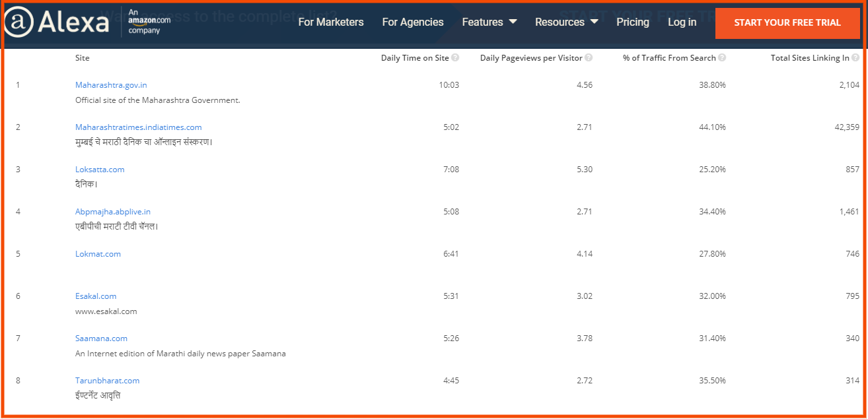Click the 44.10% search traffic value

[712, 127]
